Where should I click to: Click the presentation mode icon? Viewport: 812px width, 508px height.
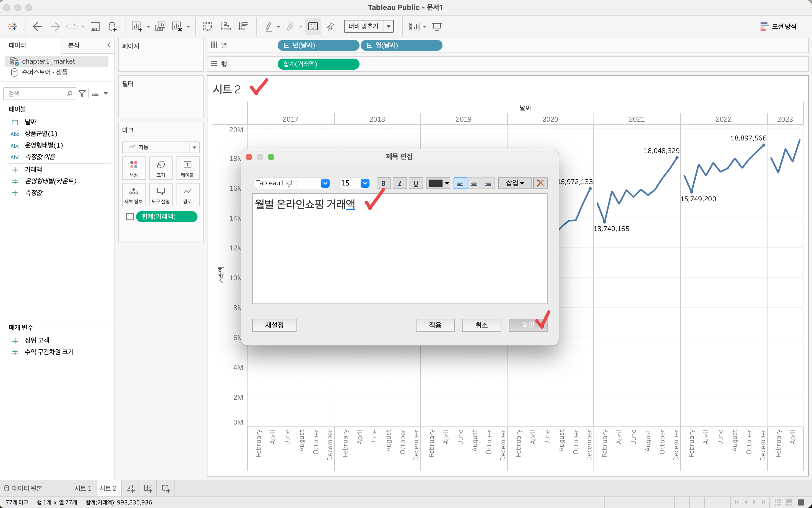coord(437,26)
